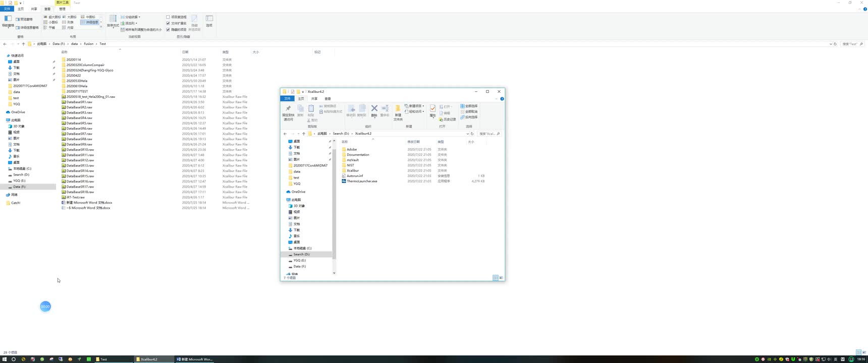Viewport: 868px width, 363px height.
Task: Click the search box in Xcalibur4.2 window
Action: [x=489, y=134]
